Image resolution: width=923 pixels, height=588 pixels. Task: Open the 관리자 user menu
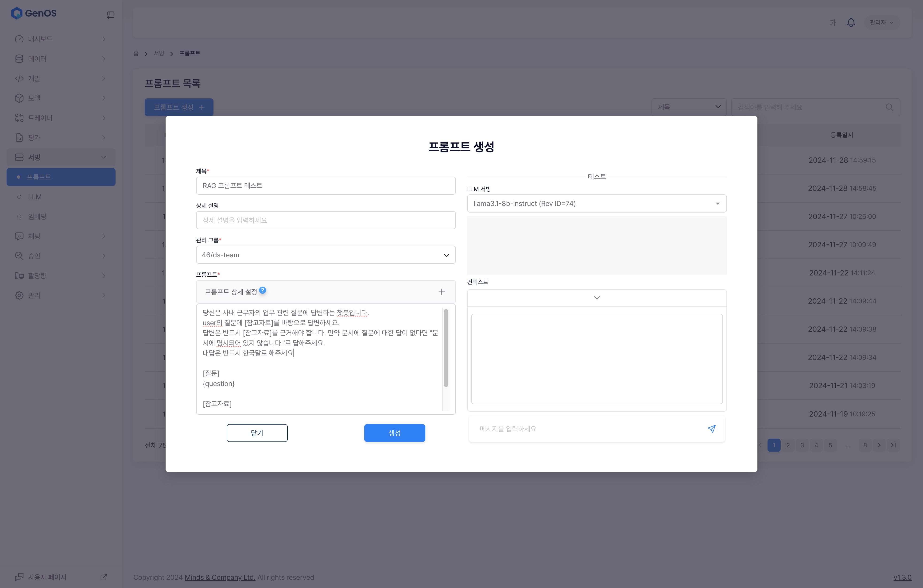(881, 23)
